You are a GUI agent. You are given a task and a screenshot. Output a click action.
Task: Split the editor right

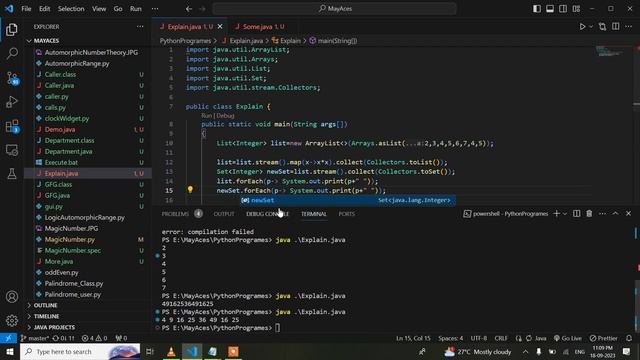616,27
